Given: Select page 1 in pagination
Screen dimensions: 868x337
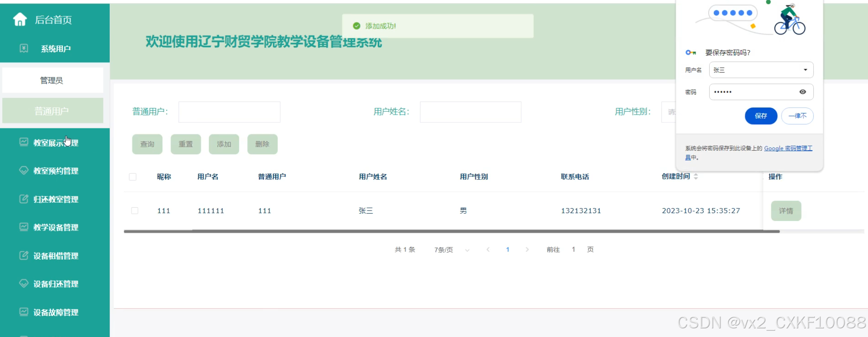Looking at the screenshot, I should [508, 250].
